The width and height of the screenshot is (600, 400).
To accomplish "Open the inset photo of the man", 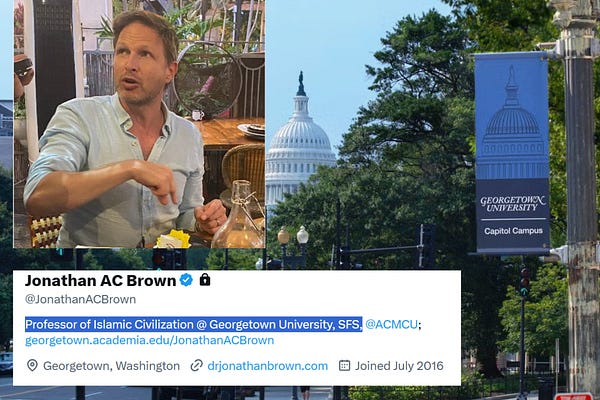I will [139, 124].
